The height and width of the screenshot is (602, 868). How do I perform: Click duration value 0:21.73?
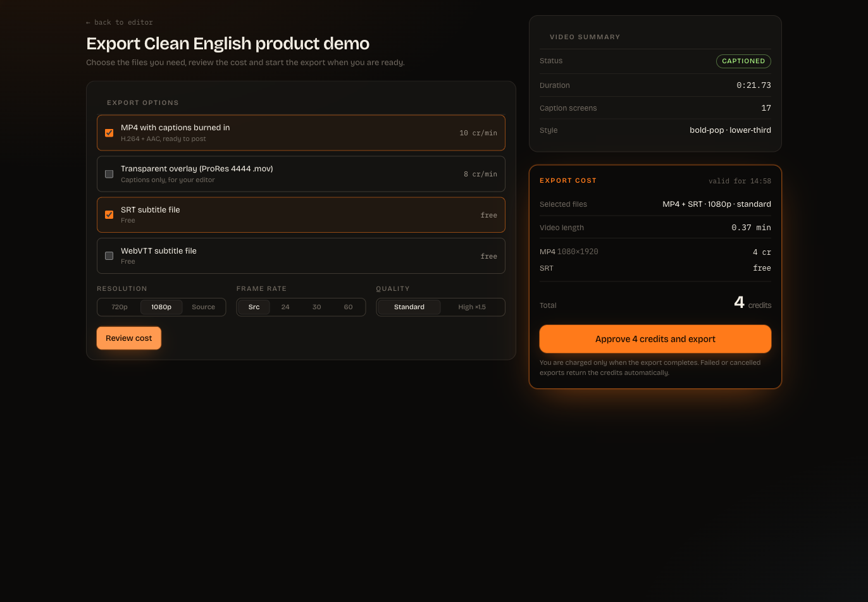[x=753, y=85]
